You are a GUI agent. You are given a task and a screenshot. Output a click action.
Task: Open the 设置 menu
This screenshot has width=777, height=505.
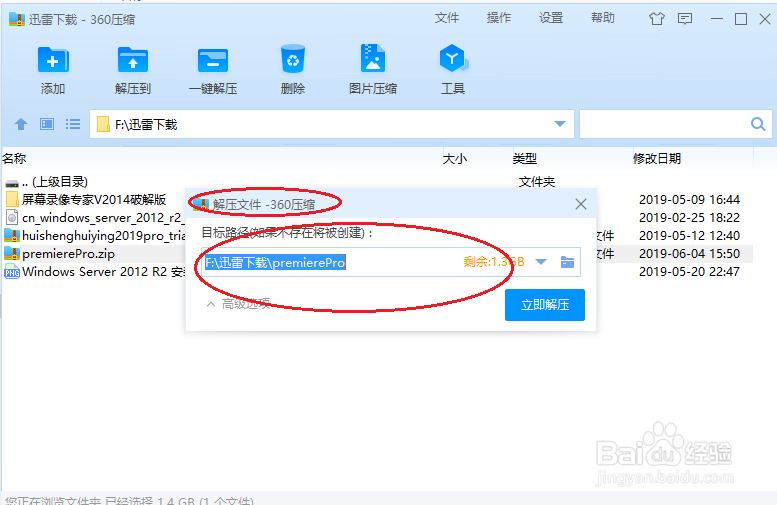tap(551, 18)
